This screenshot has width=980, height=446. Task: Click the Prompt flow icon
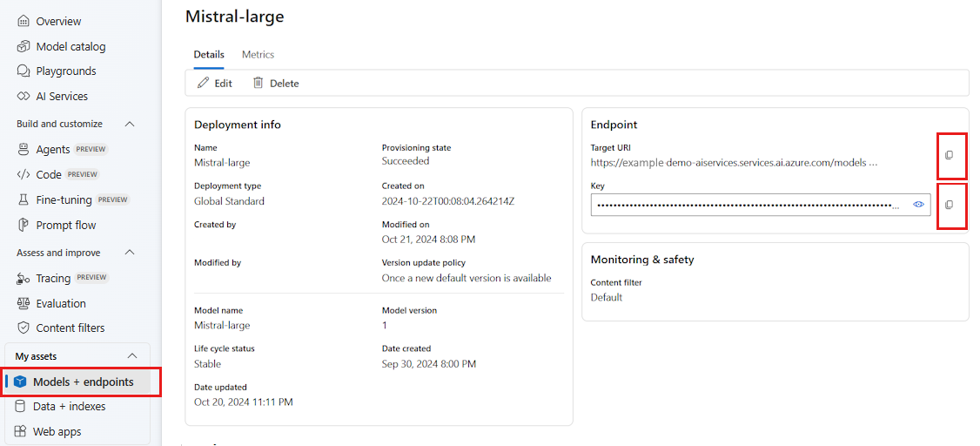pos(23,226)
